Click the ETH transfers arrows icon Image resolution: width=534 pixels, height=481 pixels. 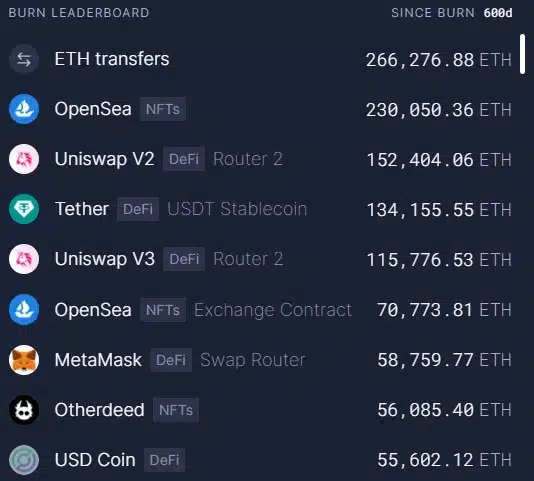pos(24,59)
